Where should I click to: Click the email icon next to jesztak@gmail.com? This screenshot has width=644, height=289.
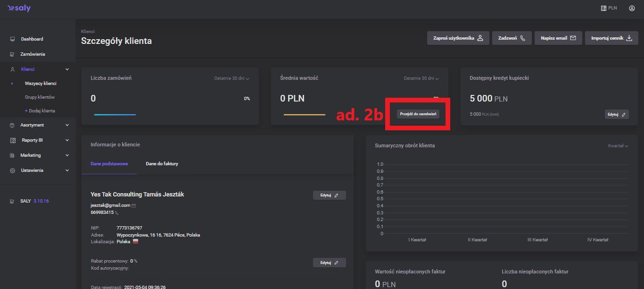[x=134, y=205]
